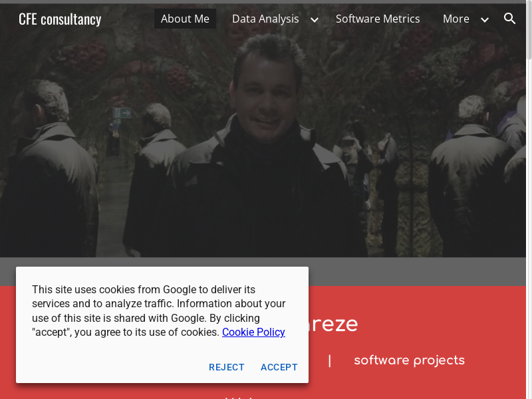Screen dimensions: 532x399
Task: Select Software Metrics in the navigation
Action: click(x=378, y=19)
